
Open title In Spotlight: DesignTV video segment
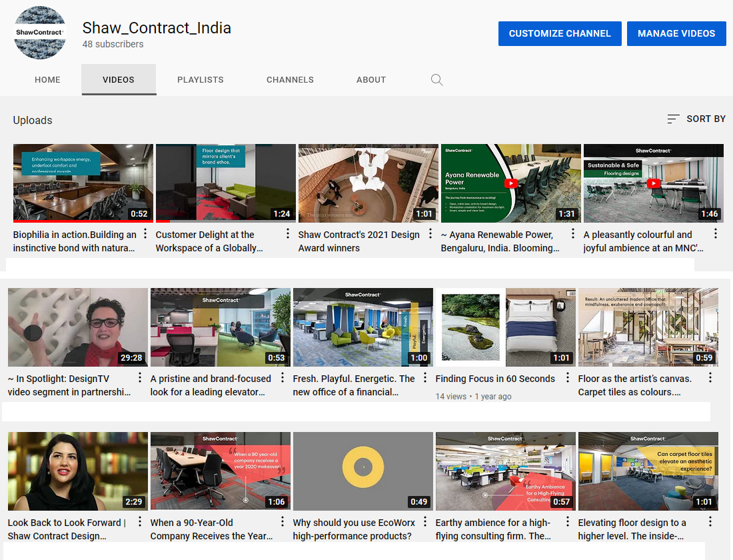pyautogui.click(x=69, y=385)
